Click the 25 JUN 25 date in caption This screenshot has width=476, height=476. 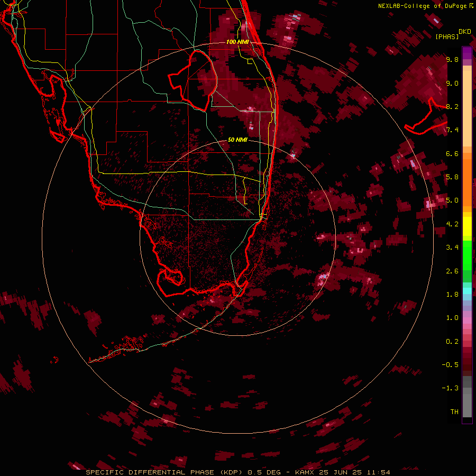pos(340,472)
